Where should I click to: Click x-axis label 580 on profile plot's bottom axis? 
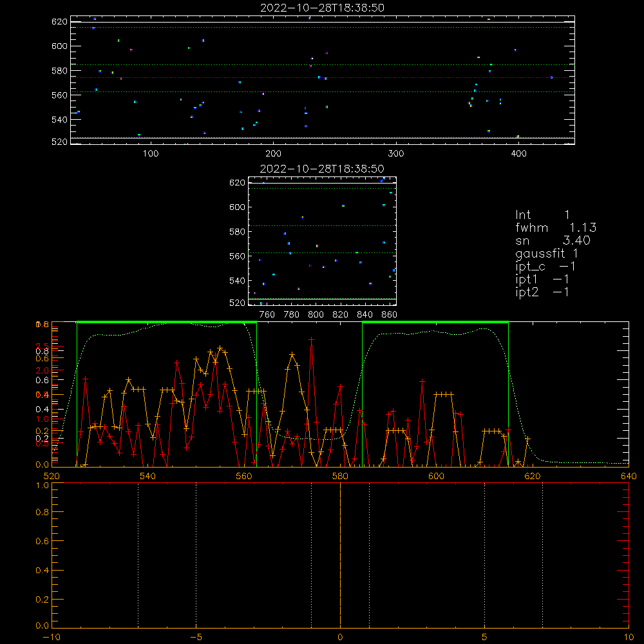[340, 476]
